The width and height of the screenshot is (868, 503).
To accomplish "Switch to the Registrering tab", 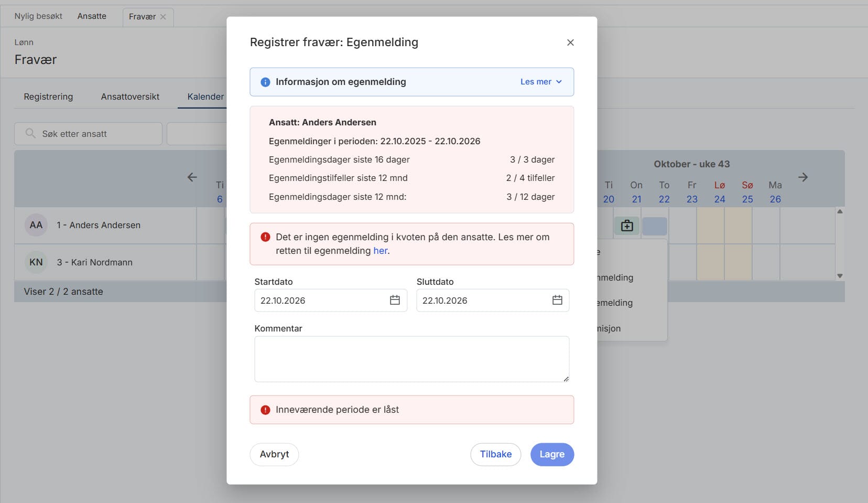I will [x=48, y=97].
